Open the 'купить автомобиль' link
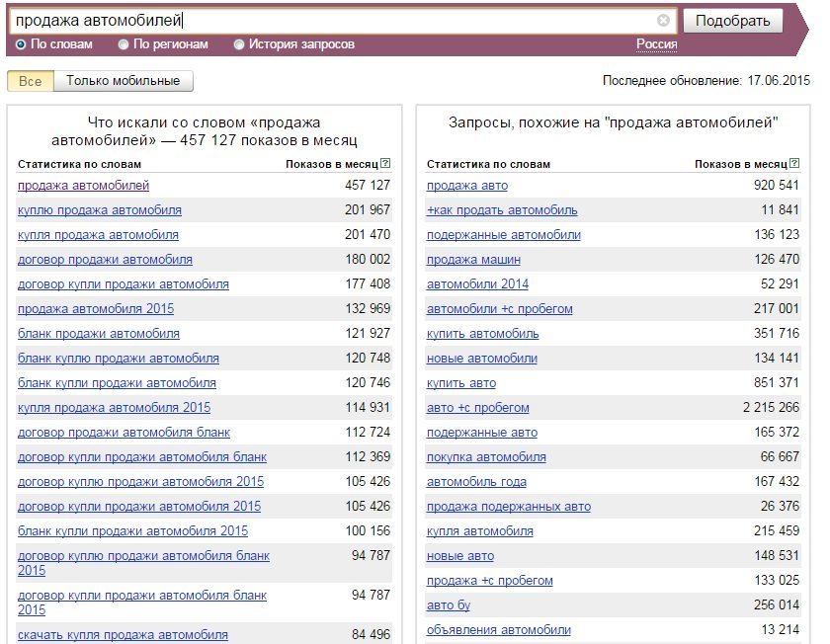This screenshot has width=830, height=644. (x=483, y=334)
